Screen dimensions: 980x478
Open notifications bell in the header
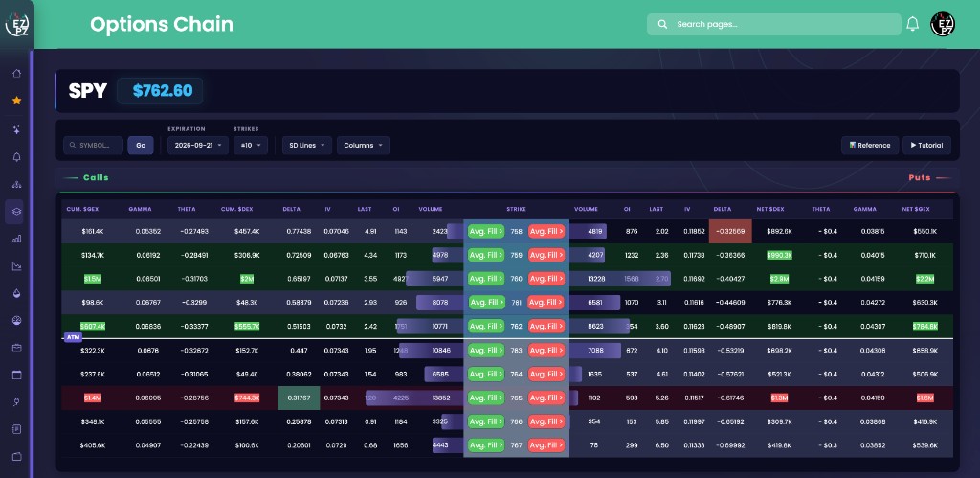pos(912,24)
